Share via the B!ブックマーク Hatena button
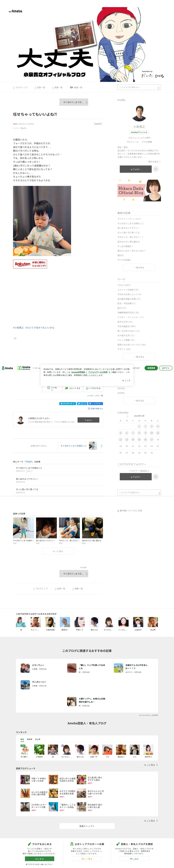The image size is (174, 868). tap(68, 403)
